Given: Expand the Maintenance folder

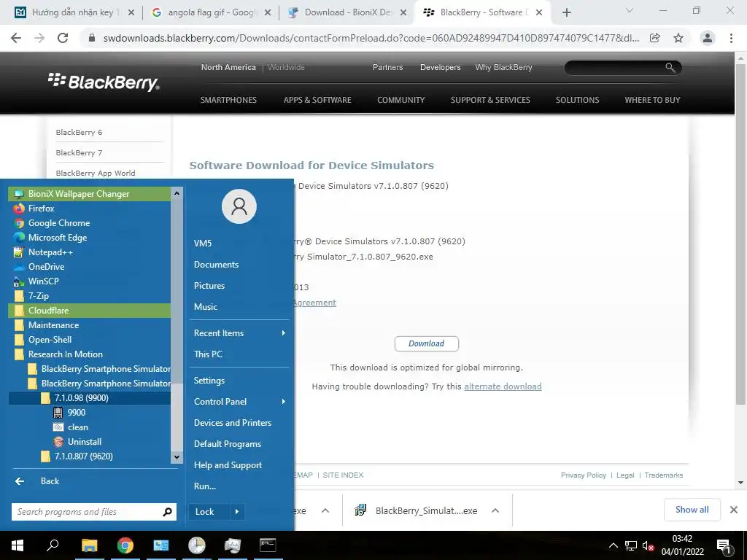Looking at the screenshot, I should pyautogui.click(x=90, y=325).
